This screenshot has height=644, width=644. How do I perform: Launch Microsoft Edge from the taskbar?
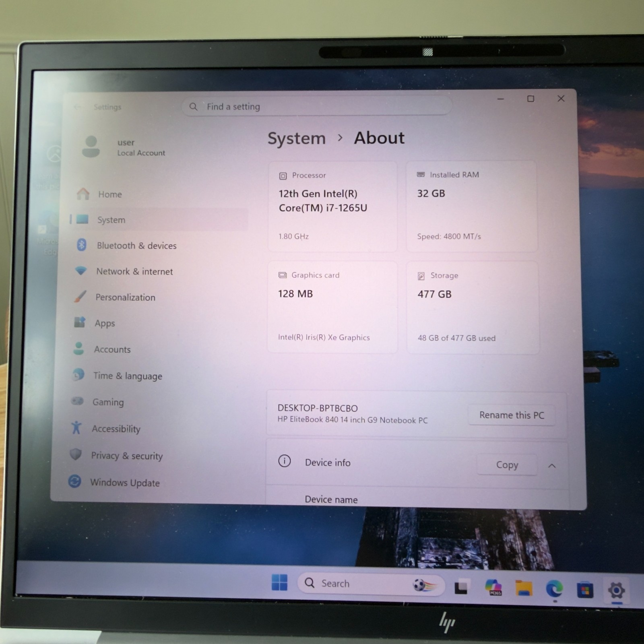click(554, 590)
